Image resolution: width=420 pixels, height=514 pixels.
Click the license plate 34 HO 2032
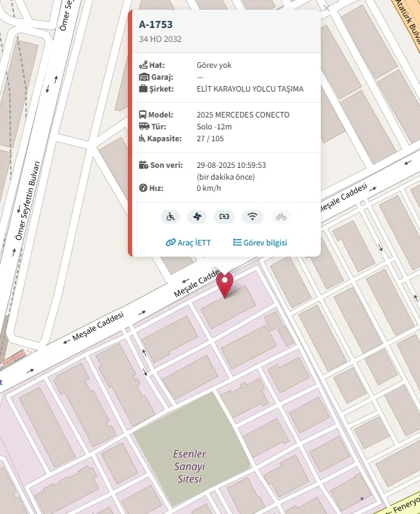[160, 39]
